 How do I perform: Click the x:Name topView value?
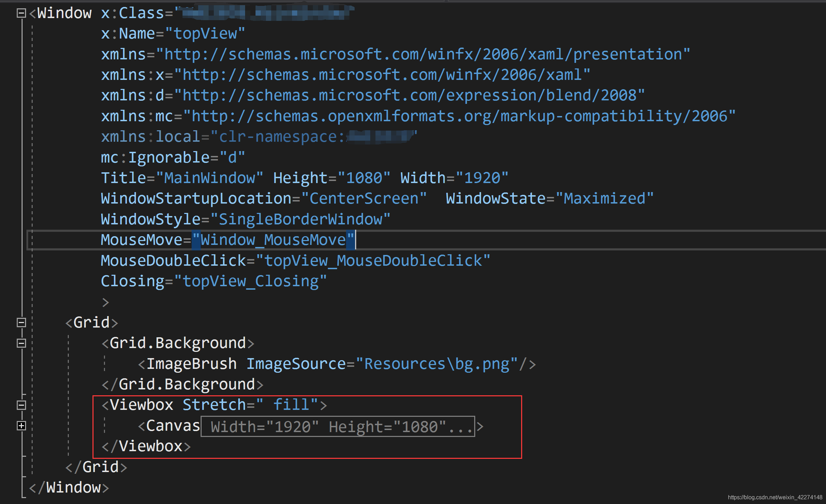click(x=205, y=34)
